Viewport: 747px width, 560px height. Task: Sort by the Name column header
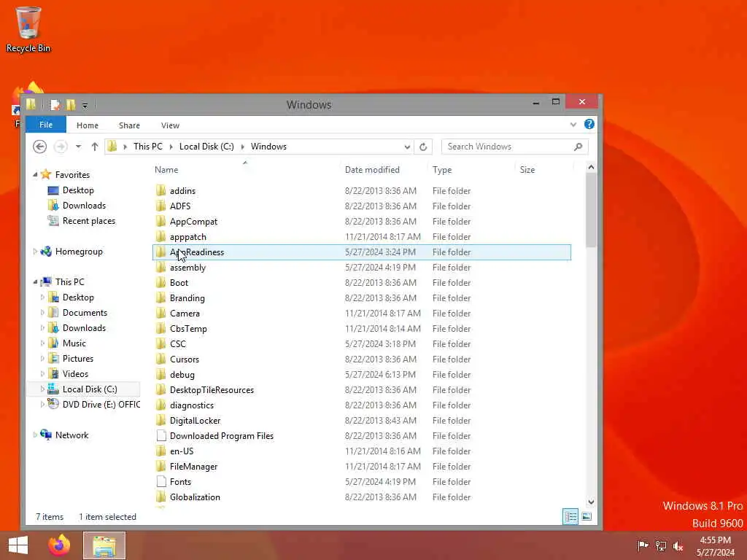click(x=166, y=169)
